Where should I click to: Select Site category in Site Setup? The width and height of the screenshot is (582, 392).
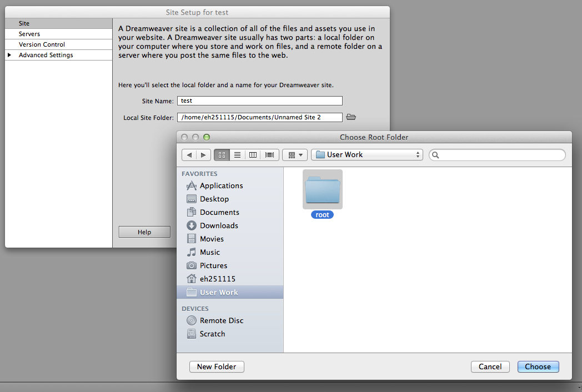59,23
